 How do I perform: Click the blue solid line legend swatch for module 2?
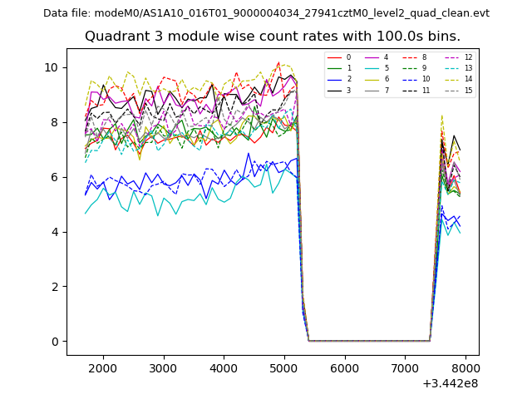click(x=334, y=79)
